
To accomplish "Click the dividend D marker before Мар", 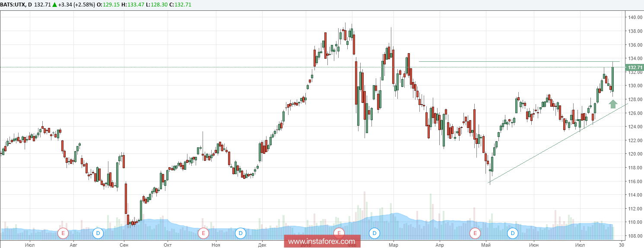I will click(374, 233).
